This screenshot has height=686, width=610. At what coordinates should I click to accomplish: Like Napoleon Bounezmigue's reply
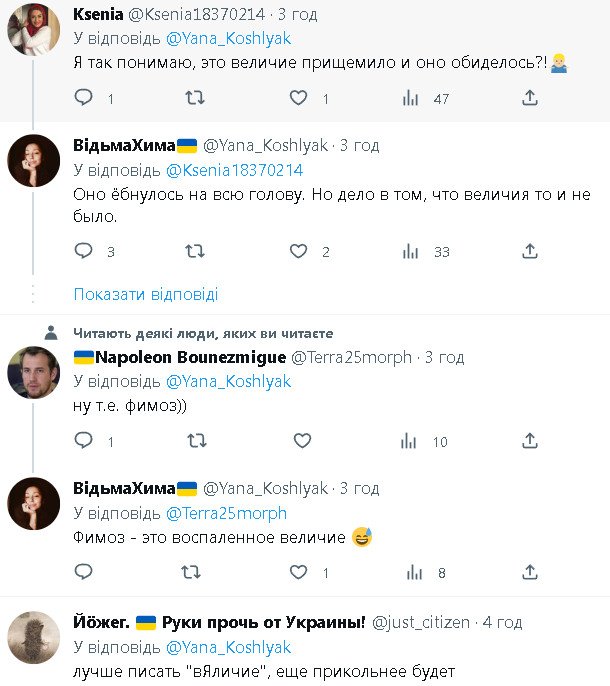coord(298,440)
